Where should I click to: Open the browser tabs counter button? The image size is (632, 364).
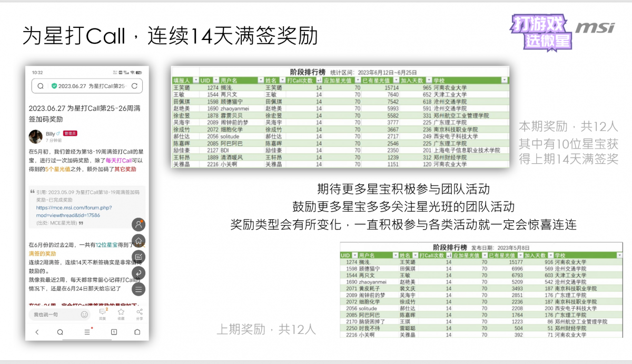click(x=113, y=332)
